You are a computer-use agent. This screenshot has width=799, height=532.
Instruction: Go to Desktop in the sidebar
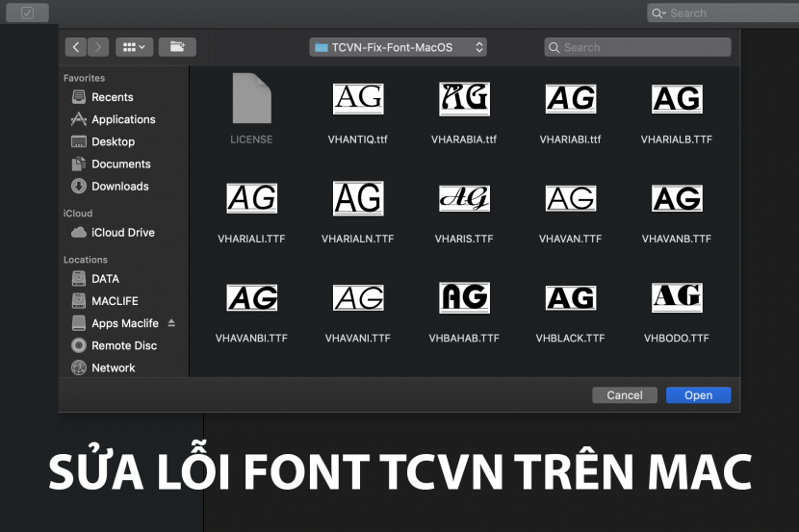(x=113, y=141)
